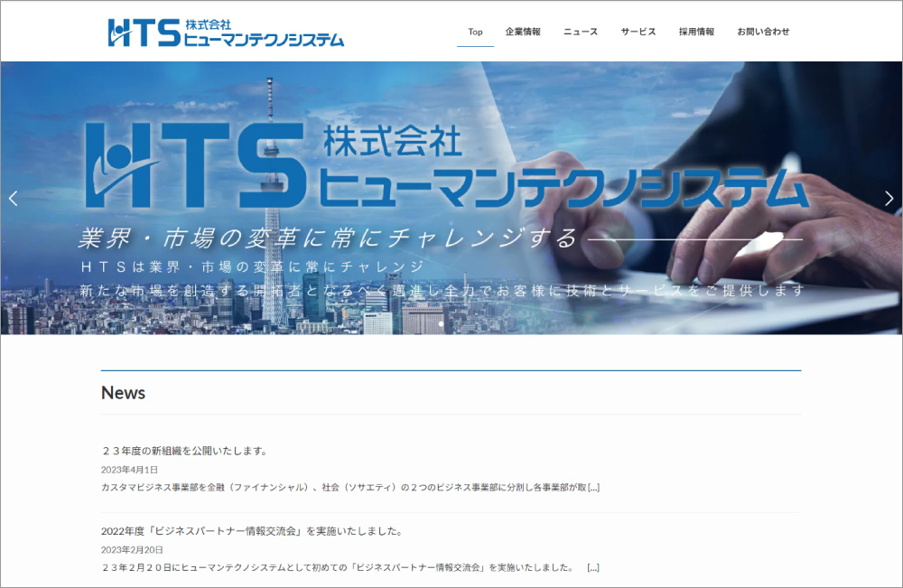Open the ビジネスパートナー情報交流会 news headline
This screenshot has width=903, height=588.
252,531
